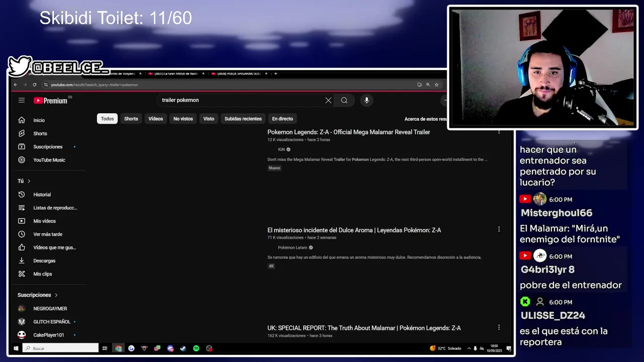Open NEGROGAYMER subscription channel
The height and width of the screenshot is (362, 644).
(x=50, y=309)
